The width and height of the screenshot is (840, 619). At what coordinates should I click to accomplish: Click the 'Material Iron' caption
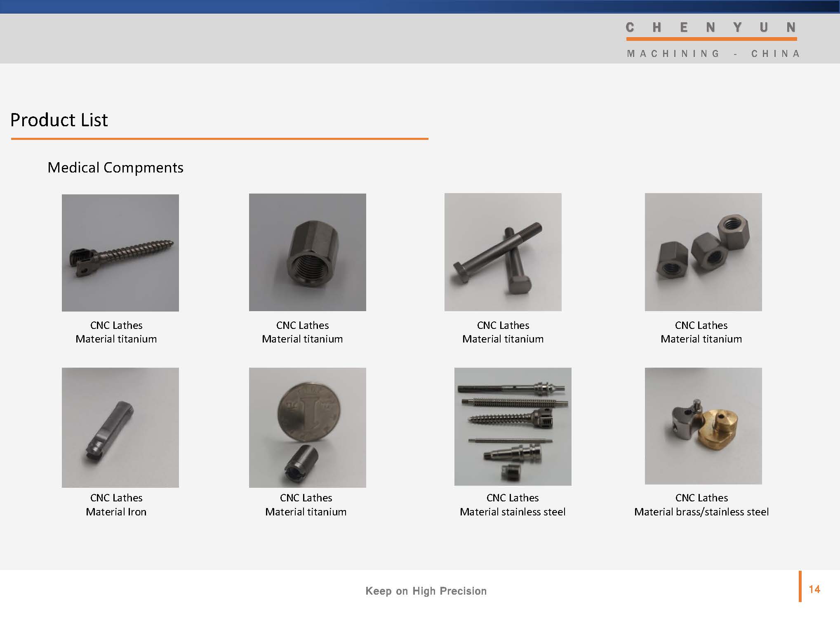pyautogui.click(x=116, y=512)
